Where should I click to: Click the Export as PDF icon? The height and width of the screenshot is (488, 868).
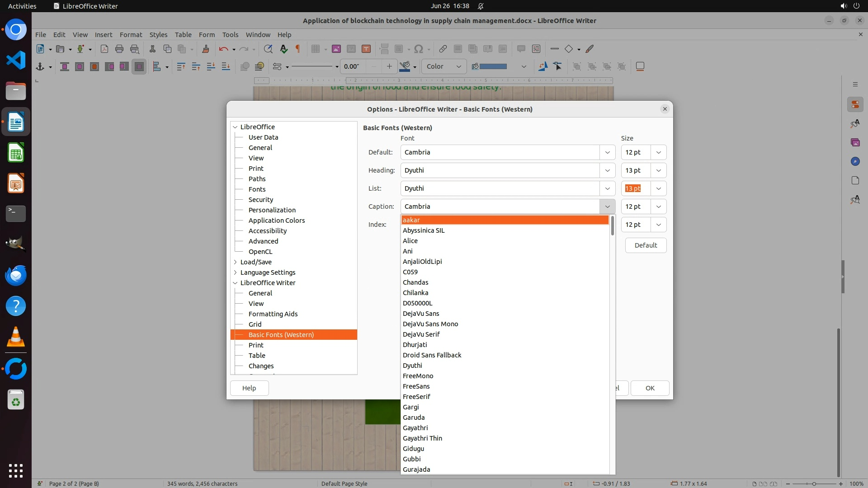pyautogui.click(x=104, y=49)
